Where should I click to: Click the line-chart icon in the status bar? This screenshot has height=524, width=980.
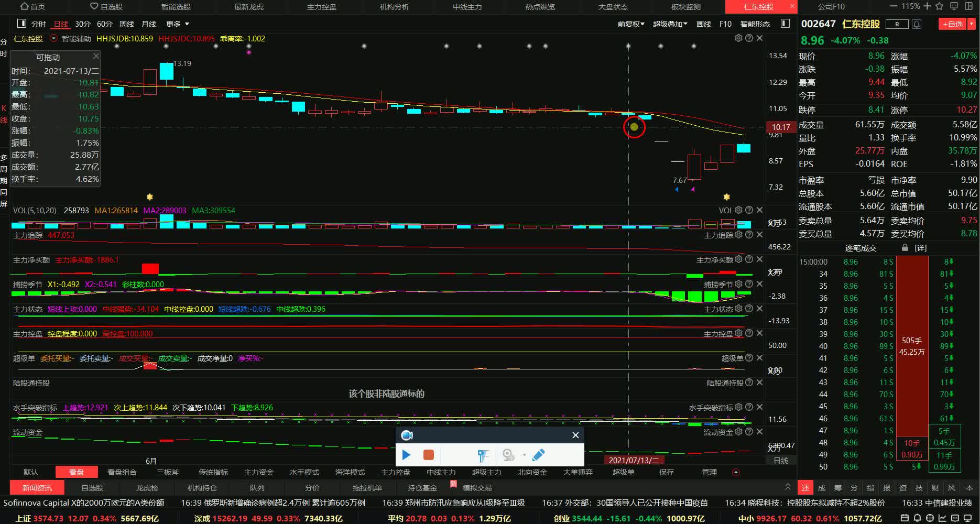coord(942,518)
